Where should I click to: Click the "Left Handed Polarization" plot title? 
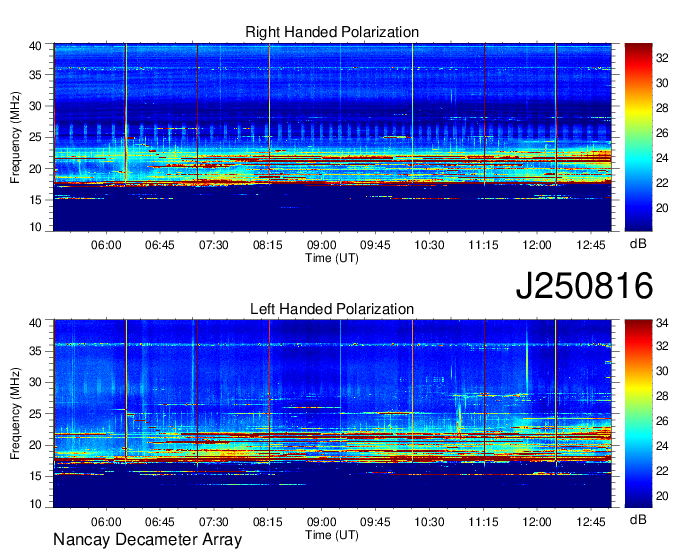tap(332, 309)
